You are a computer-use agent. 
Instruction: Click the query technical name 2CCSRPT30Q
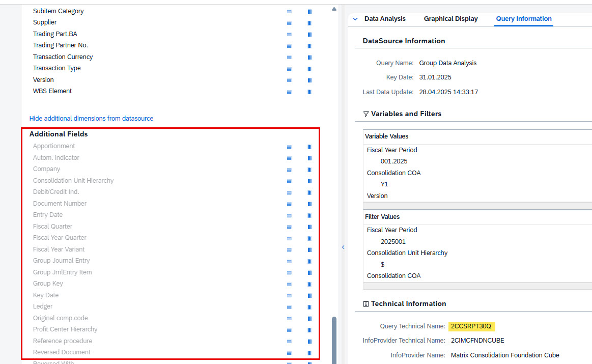click(x=471, y=326)
